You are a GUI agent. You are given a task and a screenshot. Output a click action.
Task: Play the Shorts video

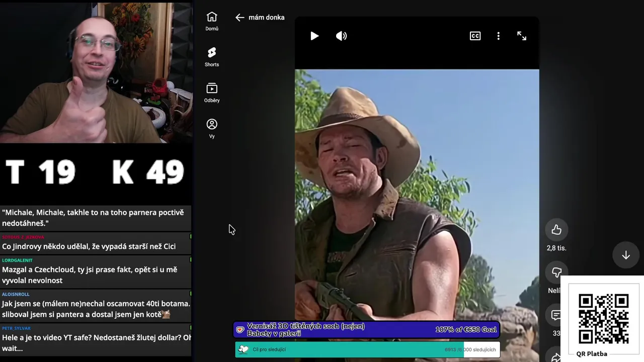point(314,36)
